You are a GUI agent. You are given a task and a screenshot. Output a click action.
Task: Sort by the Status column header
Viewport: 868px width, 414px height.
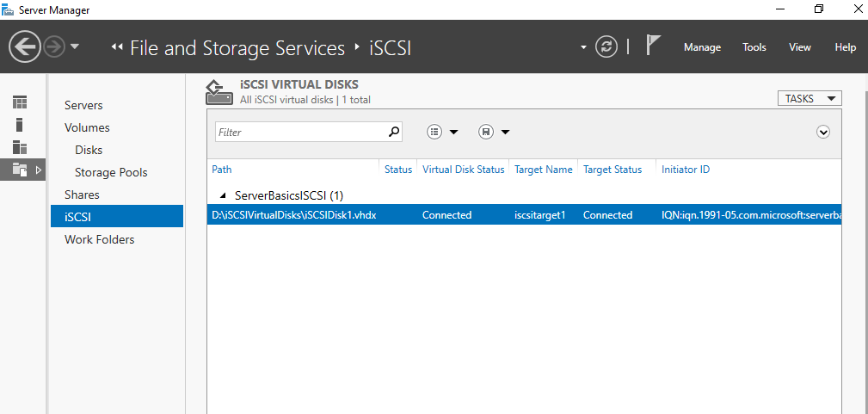[x=398, y=170]
